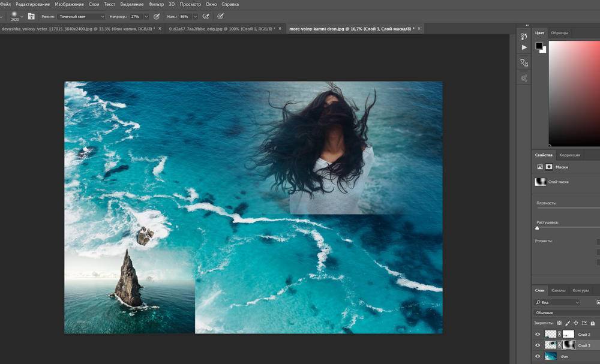Open the History panel icon
The height and width of the screenshot is (364, 600).
[x=524, y=37]
